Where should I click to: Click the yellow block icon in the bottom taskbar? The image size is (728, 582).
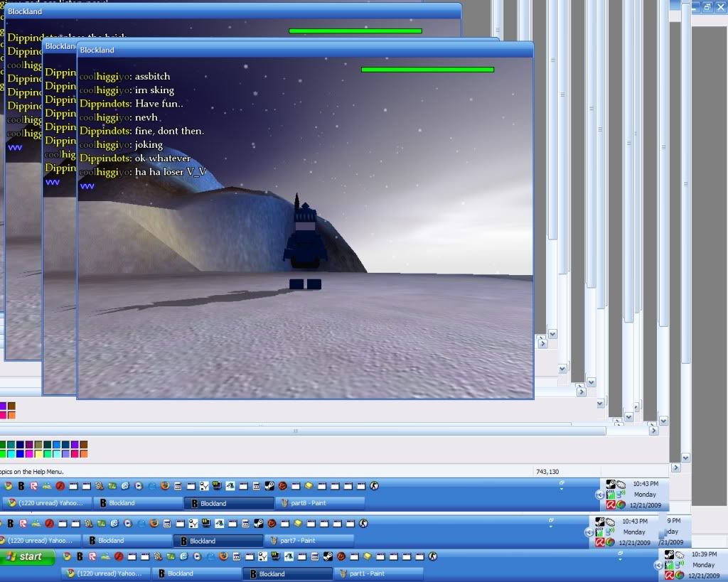pos(368,556)
